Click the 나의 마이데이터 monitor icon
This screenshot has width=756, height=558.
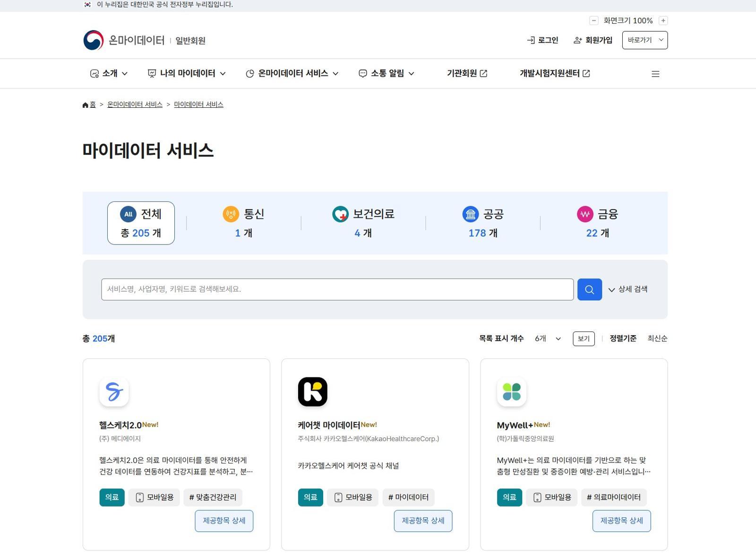click(152, 73)
